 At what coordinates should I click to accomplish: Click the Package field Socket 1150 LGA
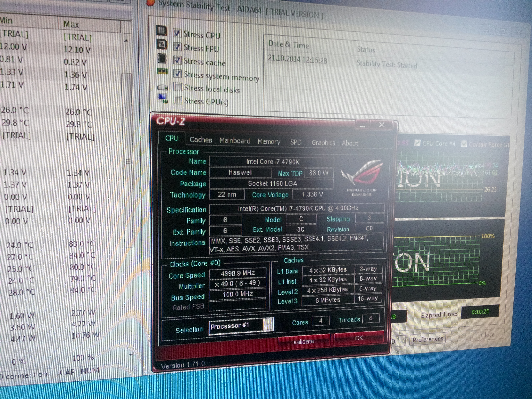[x=272, y=184]
